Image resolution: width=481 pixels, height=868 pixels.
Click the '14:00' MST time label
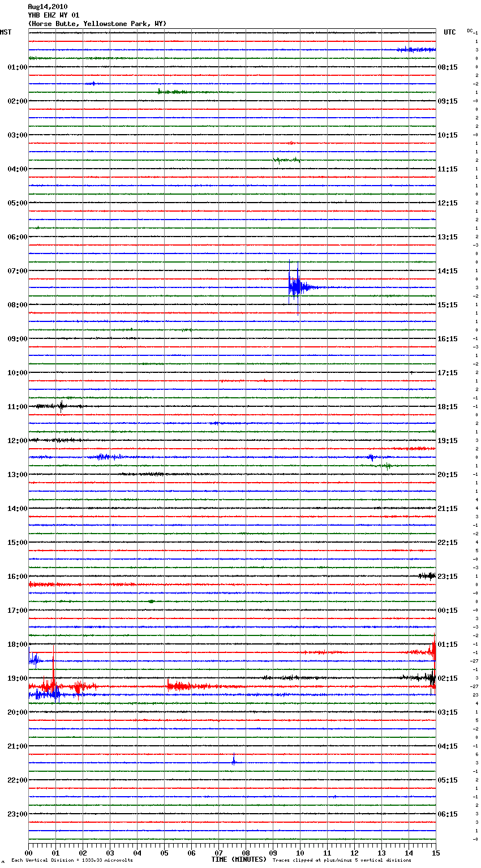[x=18, y=509]
